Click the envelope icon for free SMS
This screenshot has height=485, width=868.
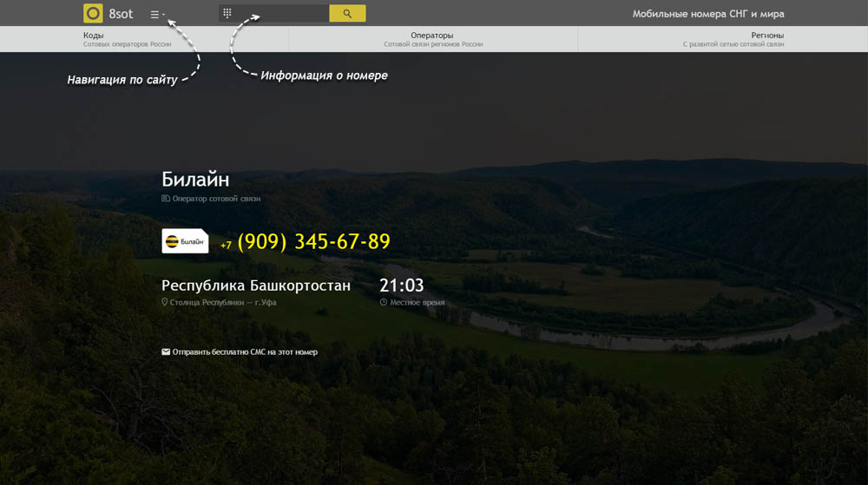tap(166, 351)
